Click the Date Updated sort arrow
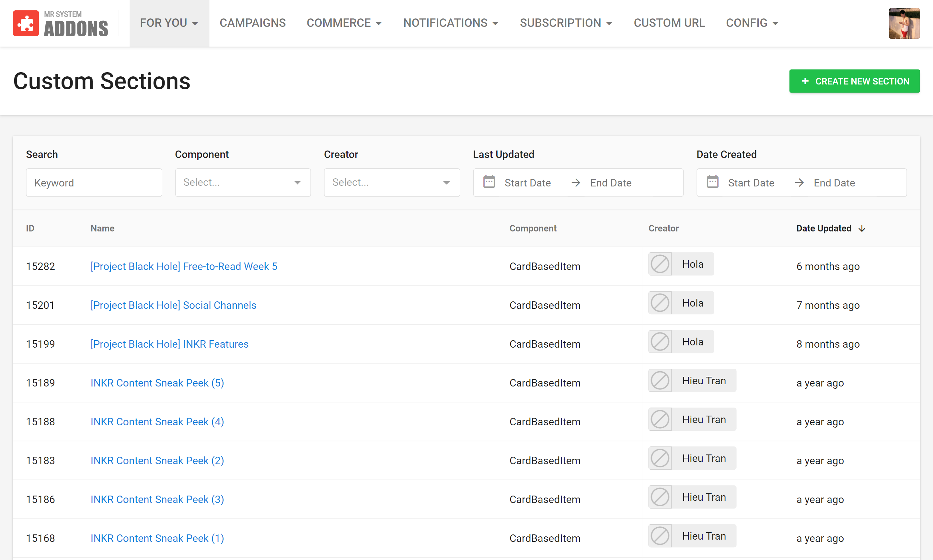Screen dimensions: 933x560 862,229
